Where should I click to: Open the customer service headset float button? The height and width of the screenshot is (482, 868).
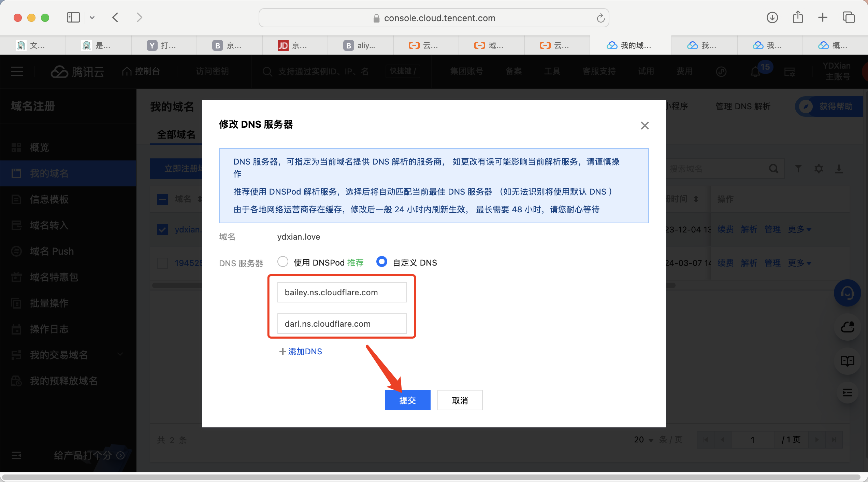click(848, 293)
